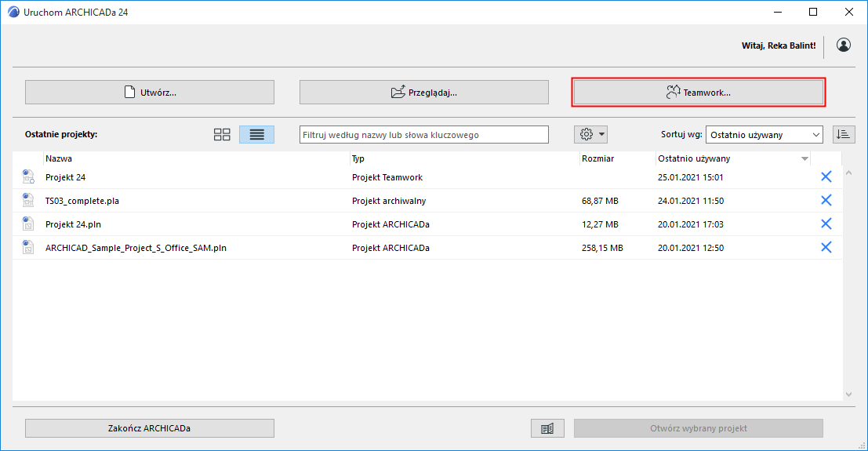Select TS03_complete.pla in the list

[x=427, y=201]
